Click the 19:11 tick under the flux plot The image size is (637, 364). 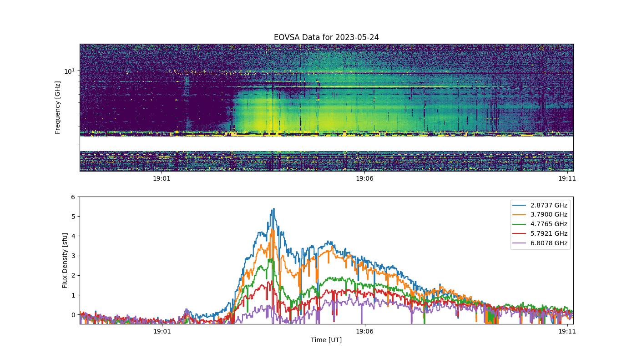click(x=567, y=331)
